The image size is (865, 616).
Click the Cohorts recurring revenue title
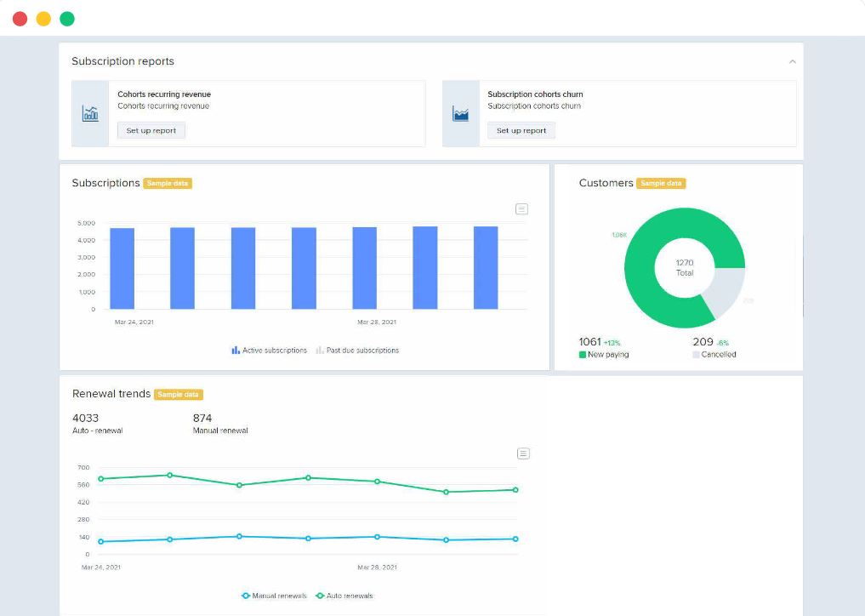164,94
